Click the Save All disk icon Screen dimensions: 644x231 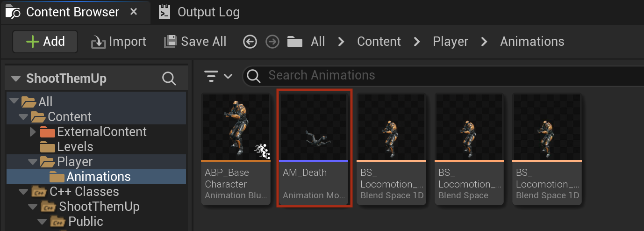[171, 42]
